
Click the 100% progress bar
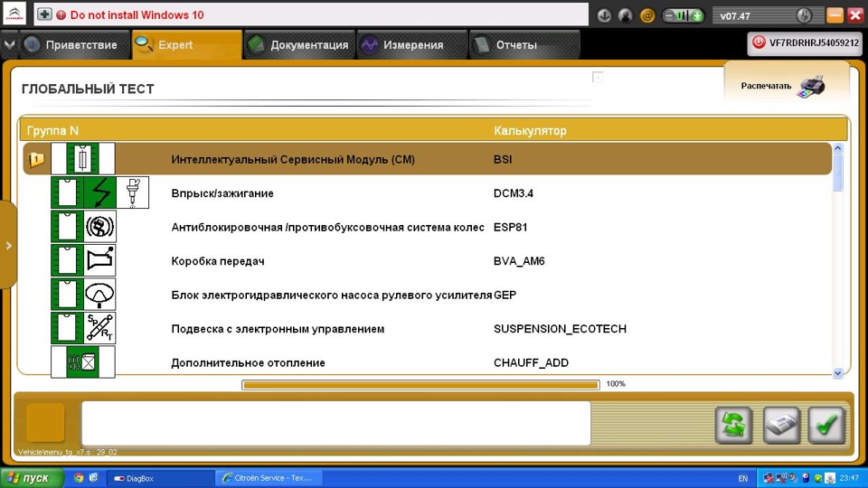tap(420, 385)
